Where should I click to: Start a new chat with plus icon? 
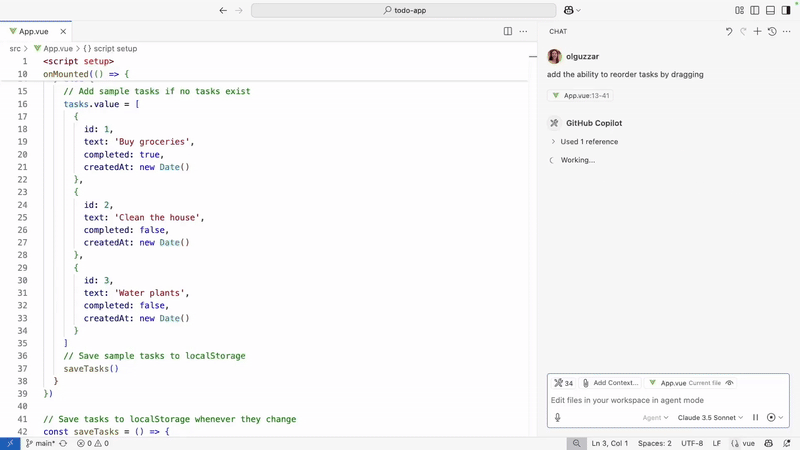point(757,31)
